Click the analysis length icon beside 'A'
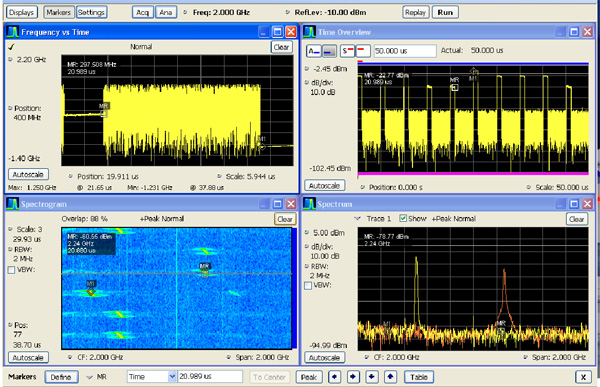 [329, 51]
